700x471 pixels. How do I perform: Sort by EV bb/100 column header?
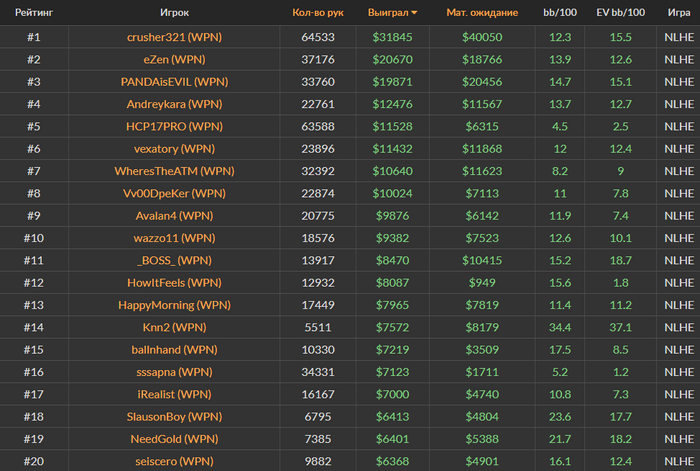[621, 13]
